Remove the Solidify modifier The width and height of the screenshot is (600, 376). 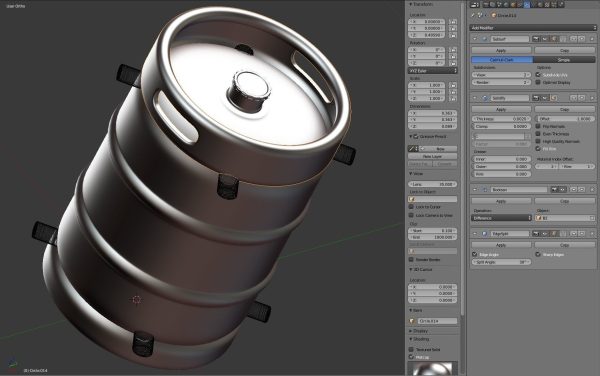click(592, 98)
